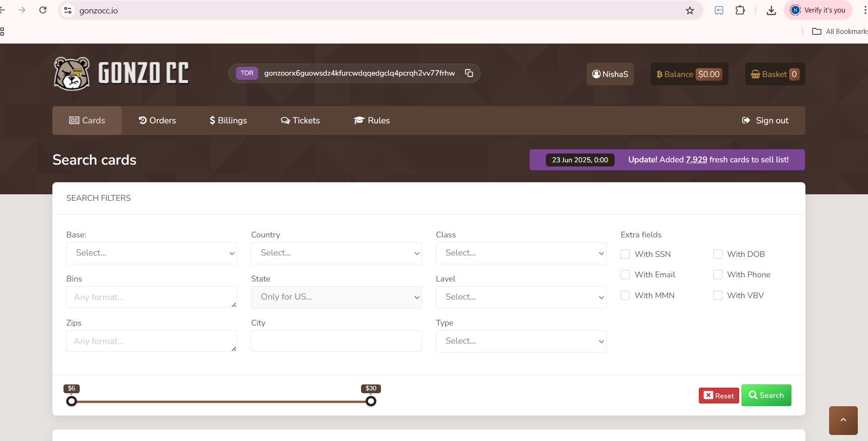868x441 pixels.
Task: Click Sign out in the navigation bar
Action: [x=765, y=121]
